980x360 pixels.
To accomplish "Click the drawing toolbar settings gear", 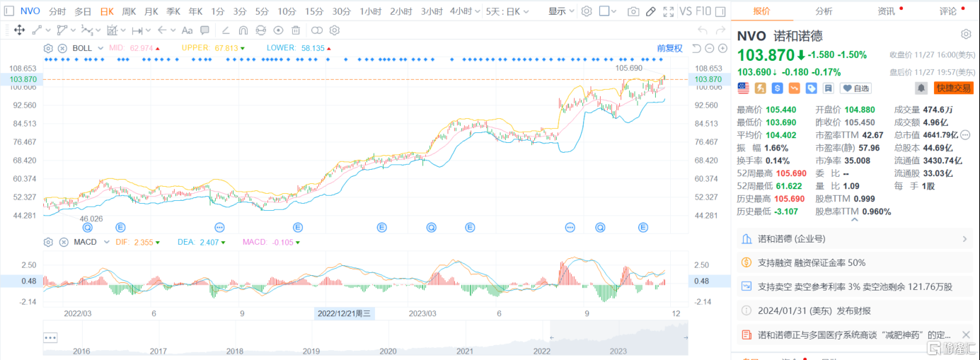I will coord(335,30).
